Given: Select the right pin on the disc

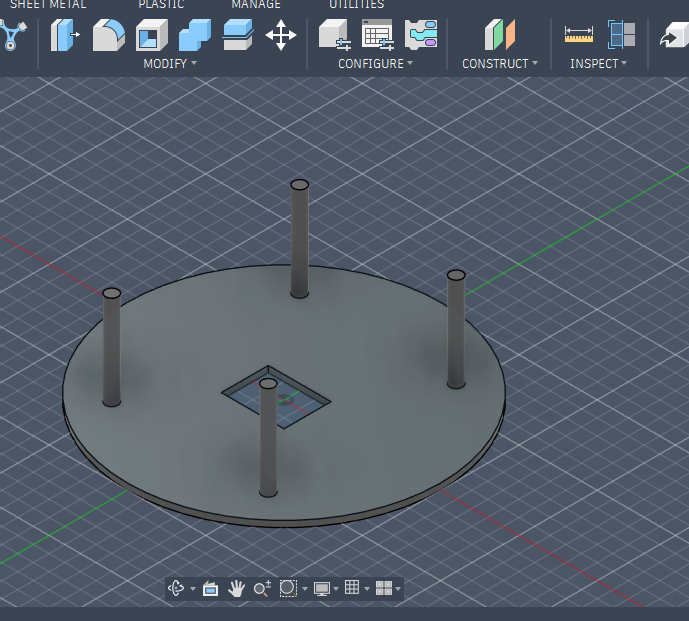Looking at the screenshot, I should pyautogui.click(x=456, y=329).
